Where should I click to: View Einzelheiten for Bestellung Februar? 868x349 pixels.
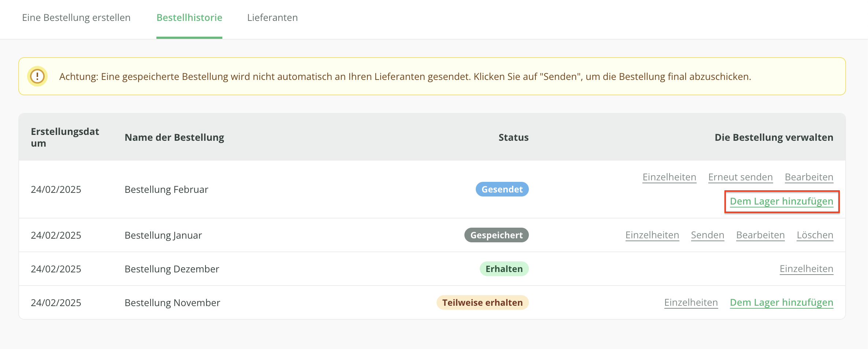(x=669, y=177)
